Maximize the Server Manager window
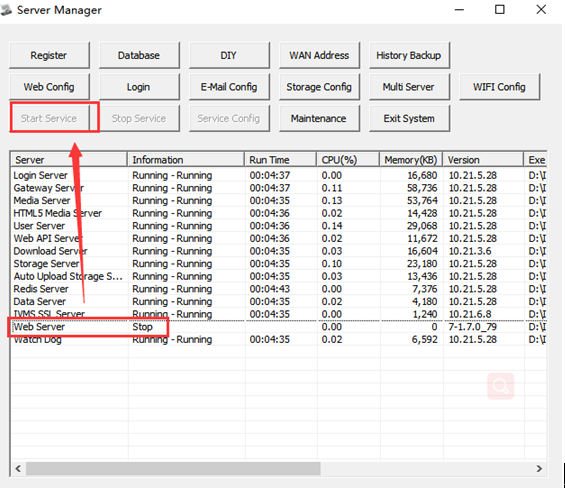565x488 pixels. (500, 10)
